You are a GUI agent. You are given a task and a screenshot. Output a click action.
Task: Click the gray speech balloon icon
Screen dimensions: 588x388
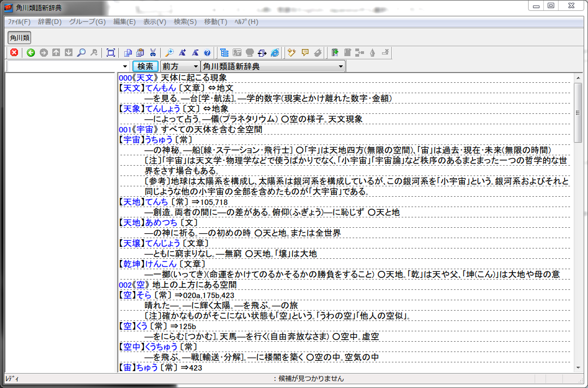point(250,52)
